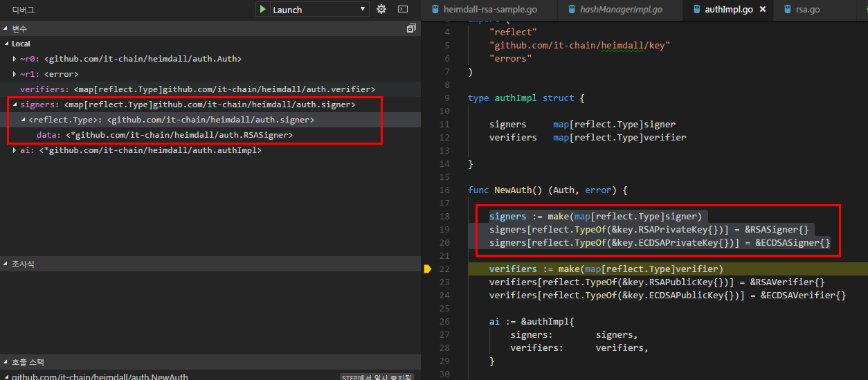The width and height of the screenshot is (868, 380).
Task: Collapse the signers variable
Action: [x=15, y=105]
